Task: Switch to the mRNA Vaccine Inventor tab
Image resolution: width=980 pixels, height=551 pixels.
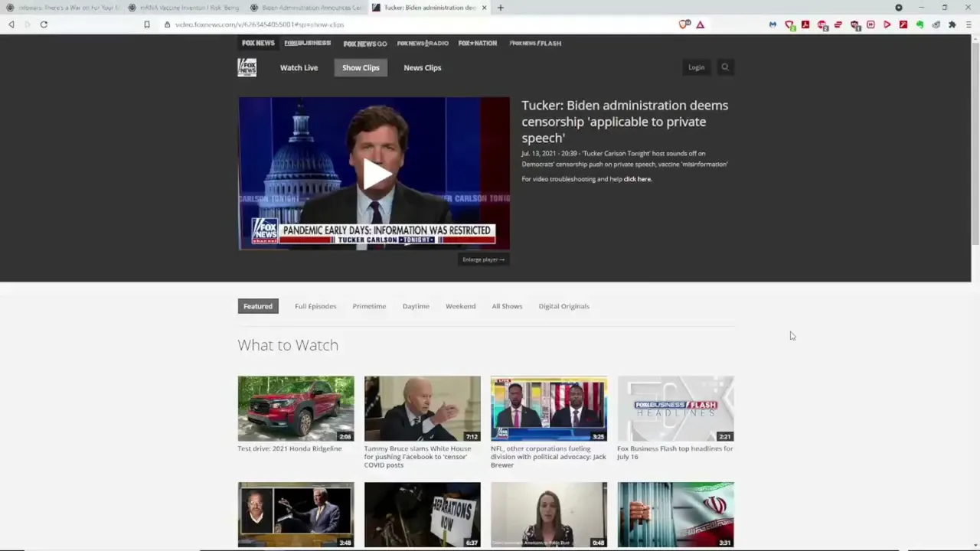Action: pos(185,8)
